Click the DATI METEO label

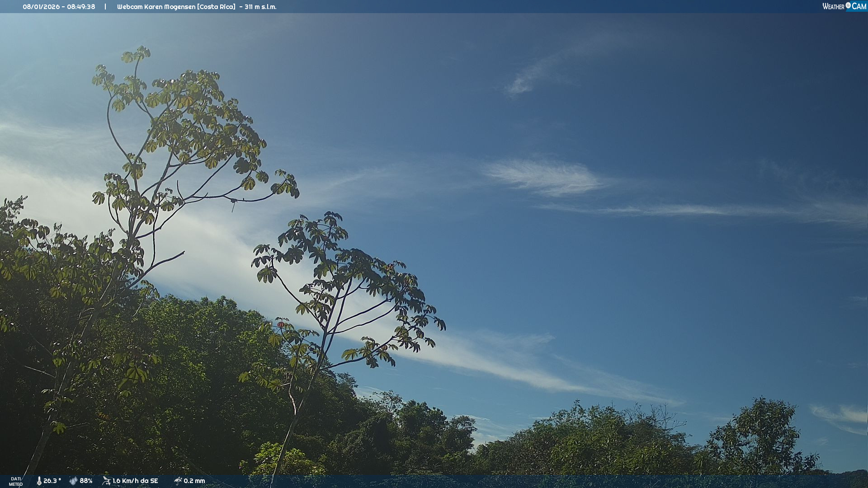point(16,481)
